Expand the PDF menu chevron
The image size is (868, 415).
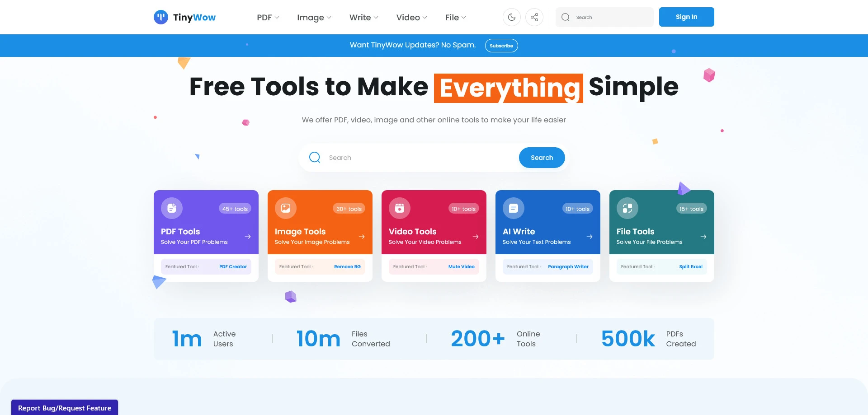(x=277, y=18)
